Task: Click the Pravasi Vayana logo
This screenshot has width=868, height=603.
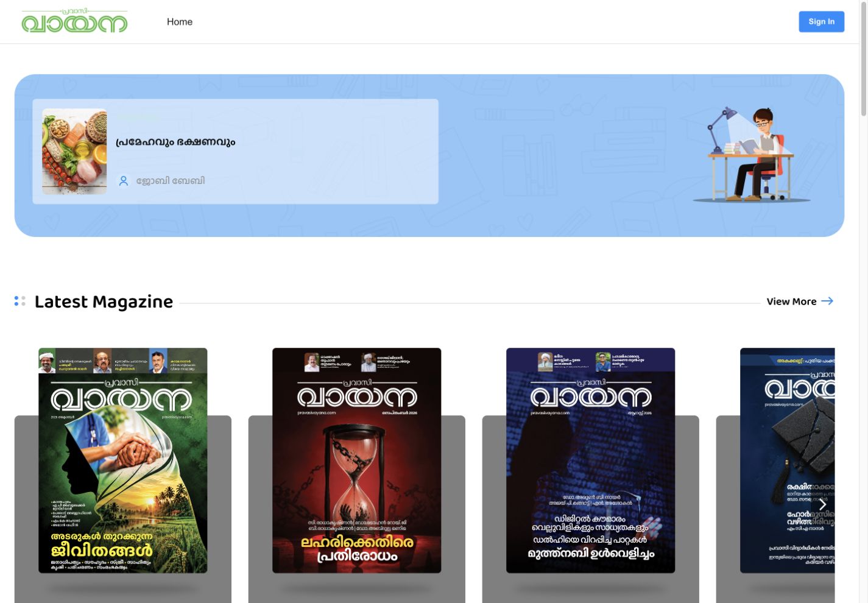Action: [74, 21]
